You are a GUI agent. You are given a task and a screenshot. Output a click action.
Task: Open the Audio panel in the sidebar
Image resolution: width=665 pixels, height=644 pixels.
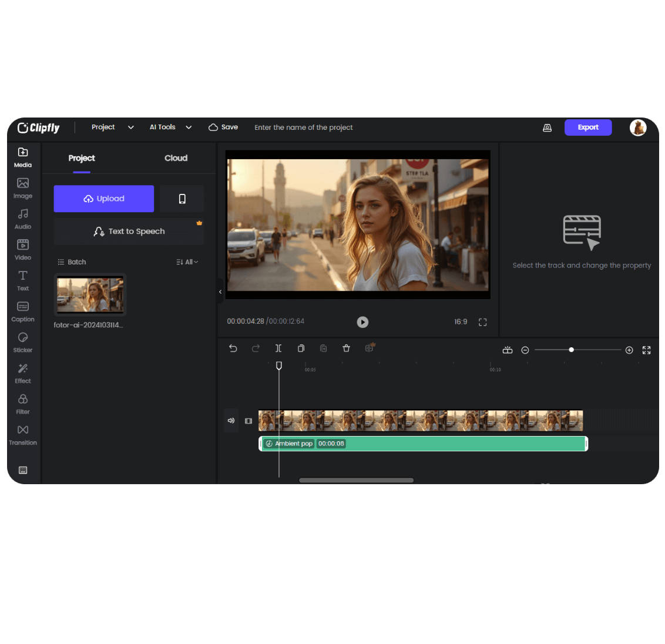[22, 217]
